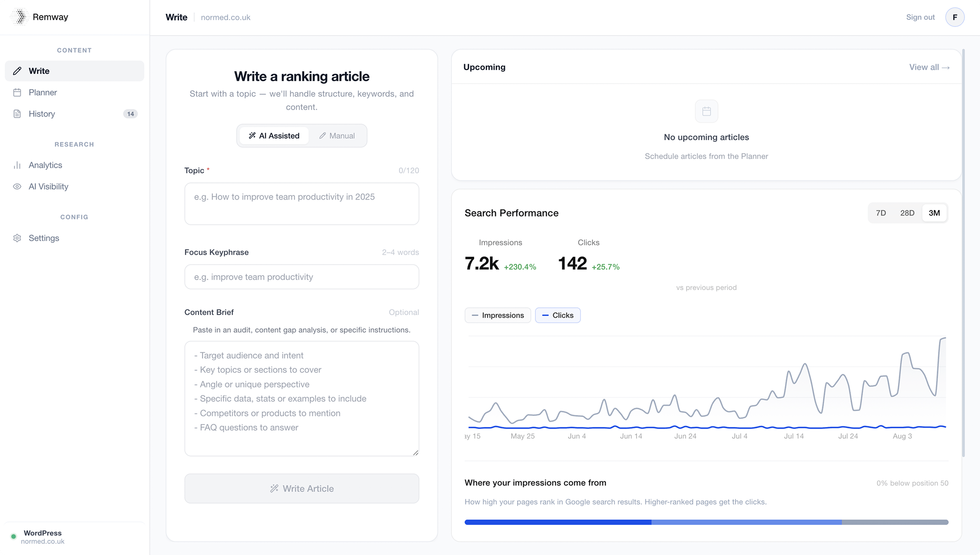Click the light blue position bar segment

pos(747,522)
